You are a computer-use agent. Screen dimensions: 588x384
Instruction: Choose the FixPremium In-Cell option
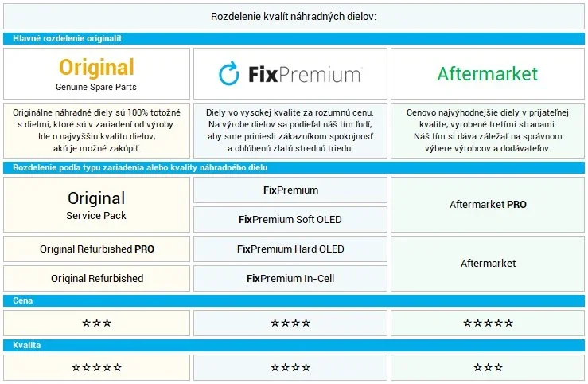pyautogui.click(x=290, y=279)
